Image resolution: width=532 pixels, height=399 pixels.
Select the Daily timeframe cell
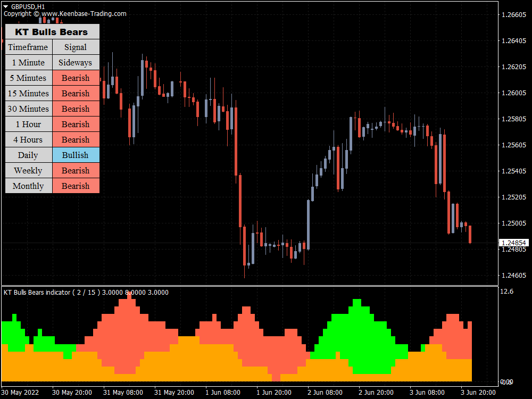(29, 155)
